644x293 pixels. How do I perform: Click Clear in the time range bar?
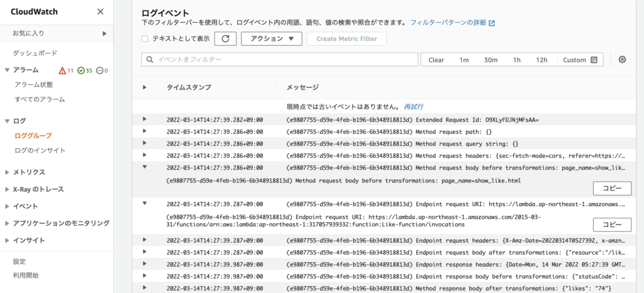[x=436, y=60]
